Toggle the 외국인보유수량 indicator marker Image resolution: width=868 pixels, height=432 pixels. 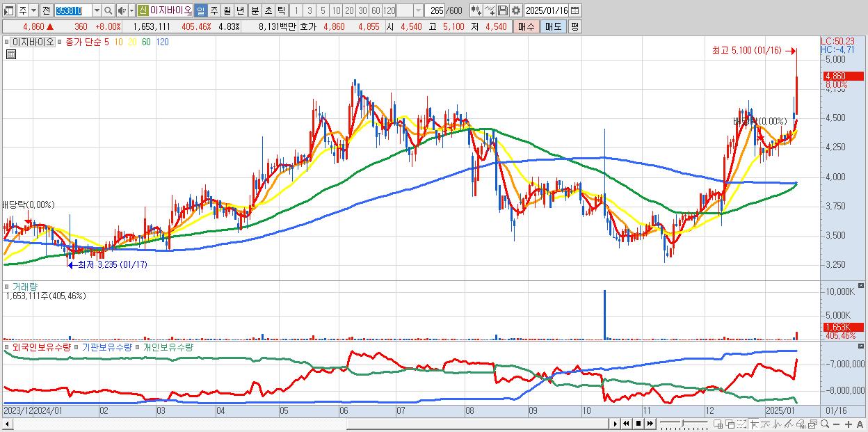click(x=7, y=346)
